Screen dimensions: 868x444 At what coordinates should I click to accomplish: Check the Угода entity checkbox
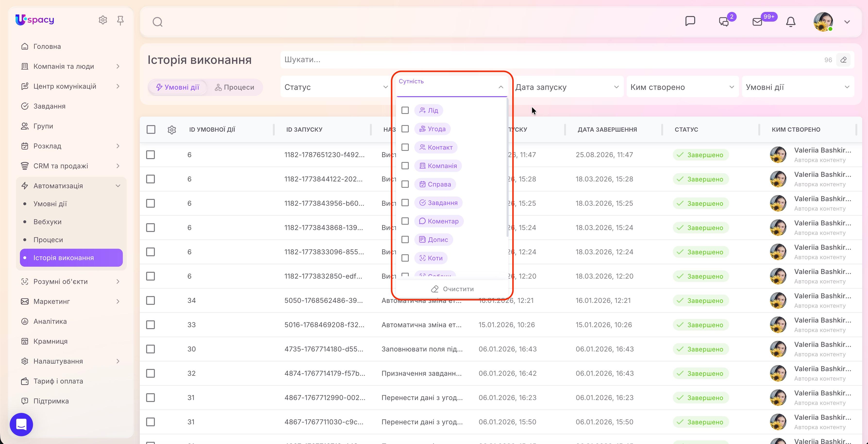coord(405,129)
